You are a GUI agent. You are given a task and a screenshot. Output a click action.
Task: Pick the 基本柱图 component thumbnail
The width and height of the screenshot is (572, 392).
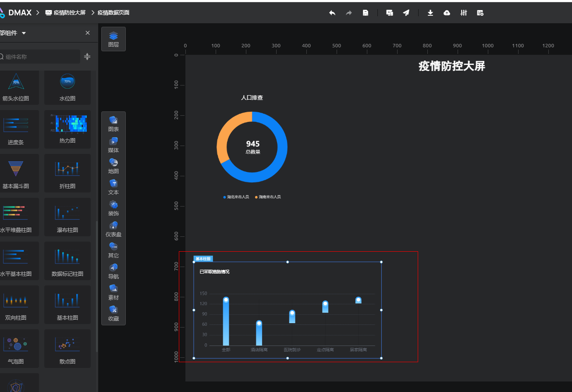coord(68,305)
